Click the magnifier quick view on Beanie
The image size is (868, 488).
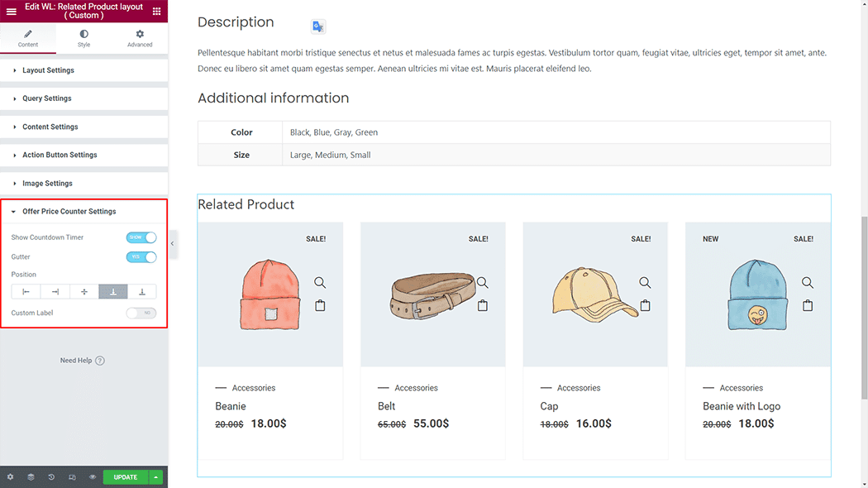pos(320,283)
